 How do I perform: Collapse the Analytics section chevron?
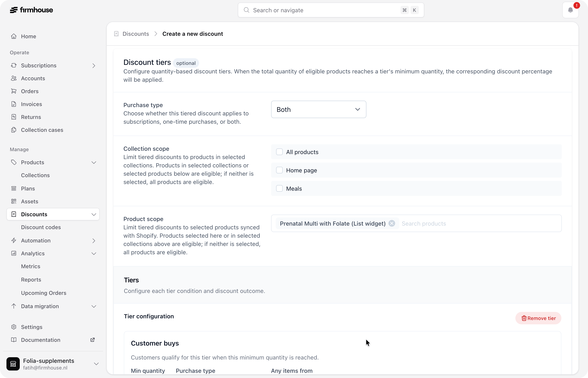click(94, 253)
